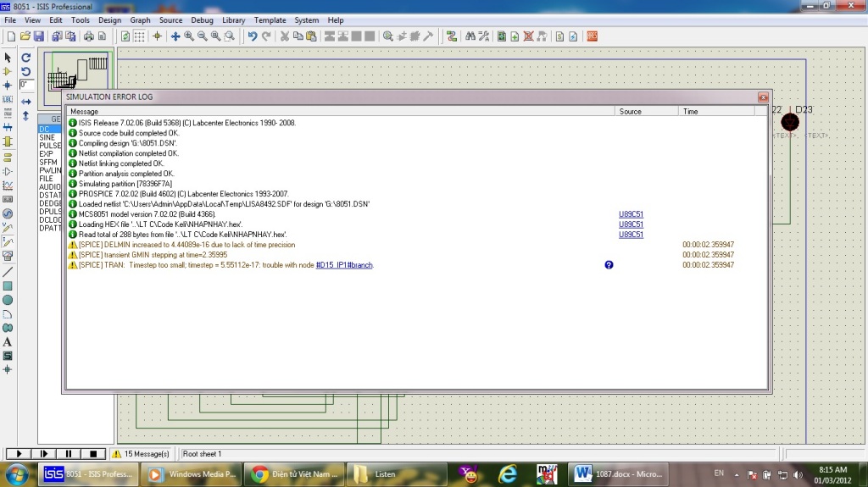The width and height of the screenshot is (868, 487).
Task: Switch to the Chrome window in the taskbar
Action: tap(294, 474)
